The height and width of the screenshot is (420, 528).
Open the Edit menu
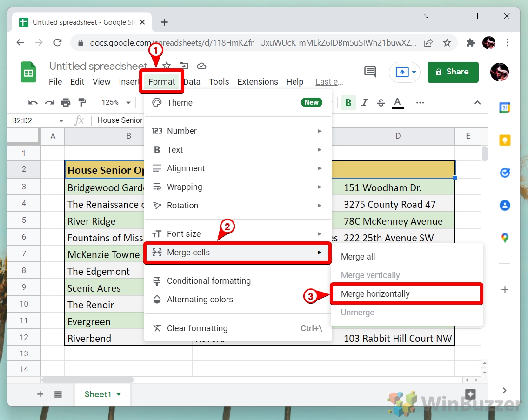coord(77,82)
